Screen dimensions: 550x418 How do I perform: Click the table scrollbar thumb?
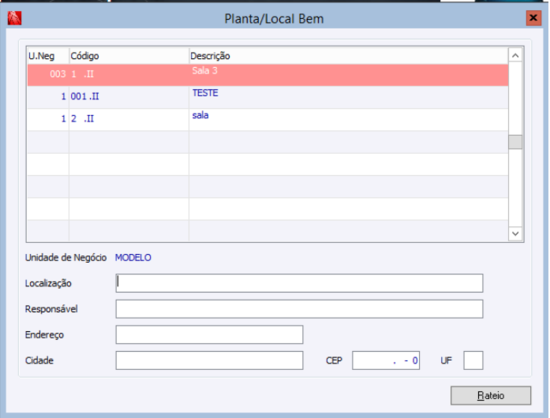tap(515, 142)
